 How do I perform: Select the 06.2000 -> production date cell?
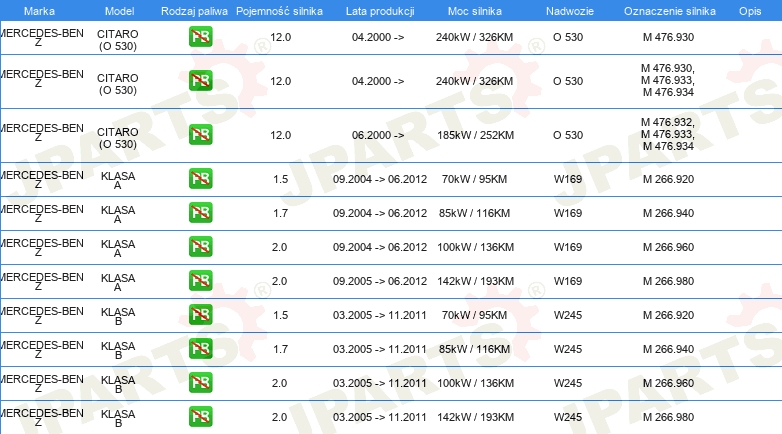tap(378, 135)
